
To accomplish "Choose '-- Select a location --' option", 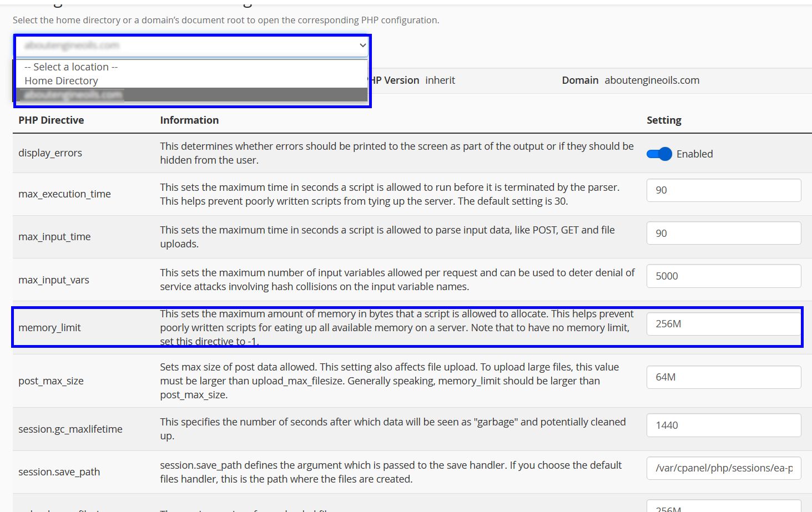I will (x=71, y=67).
